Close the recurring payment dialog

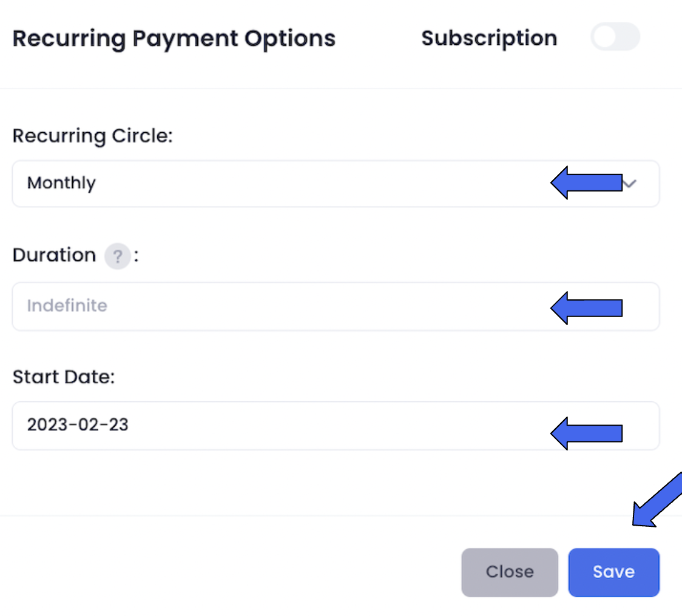pos(509,572)
